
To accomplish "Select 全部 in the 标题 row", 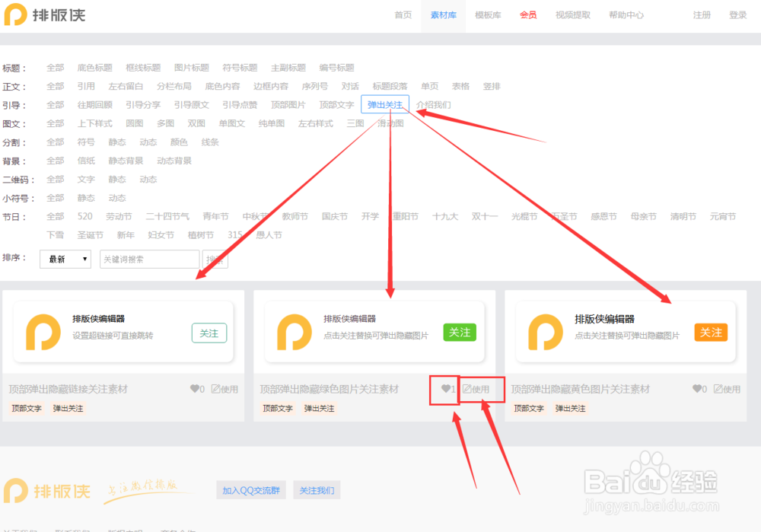I will pos(55,68).
